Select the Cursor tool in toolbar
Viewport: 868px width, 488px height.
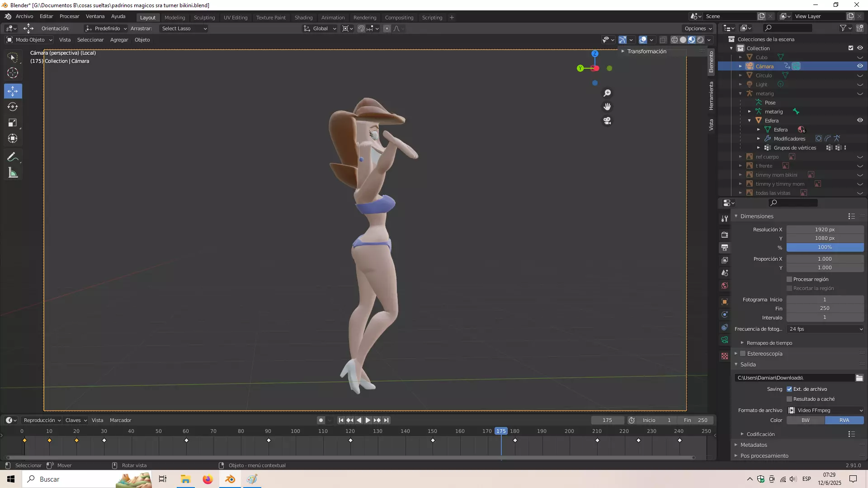pyautogui.click(x=13, y=73)
